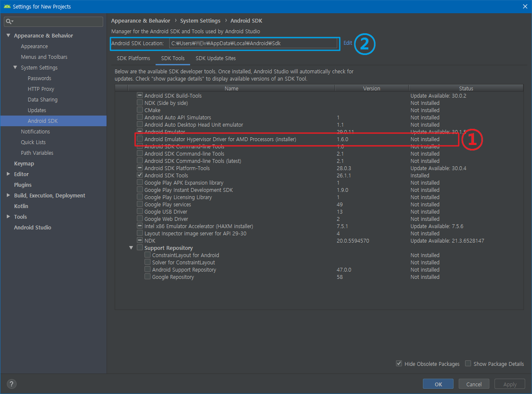Viewport: 532px width, 394px height.
Task: Tick Android Emulator Hypervisor Driver for AMD checkbox
Action: click(x=140, y=139)
